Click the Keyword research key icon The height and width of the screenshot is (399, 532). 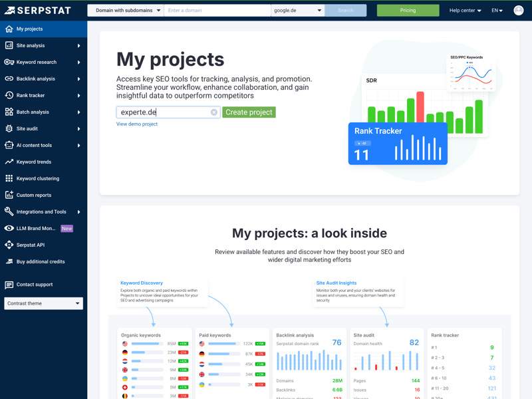[9, 62]
